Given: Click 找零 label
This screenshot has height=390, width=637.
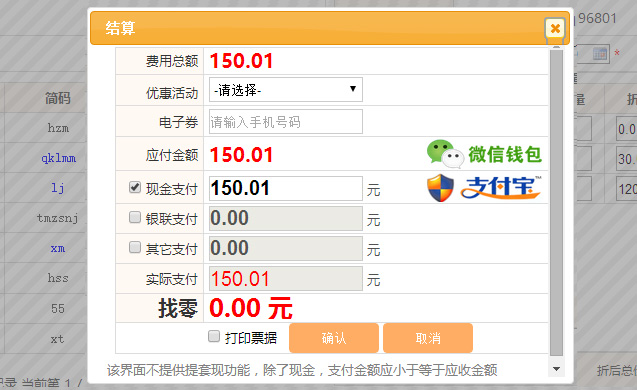Looking at the screenshot, I should tap(178, 308).
